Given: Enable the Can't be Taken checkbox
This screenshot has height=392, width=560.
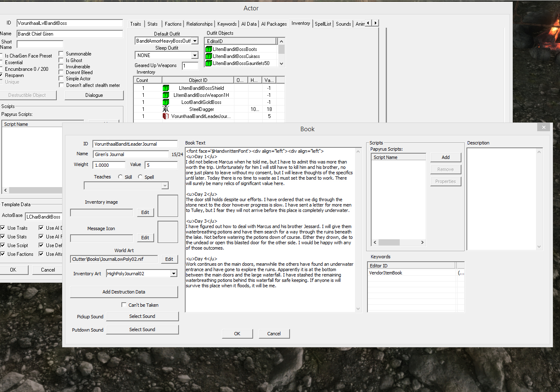Looking at the screenshot, I should tap(124, 305).
